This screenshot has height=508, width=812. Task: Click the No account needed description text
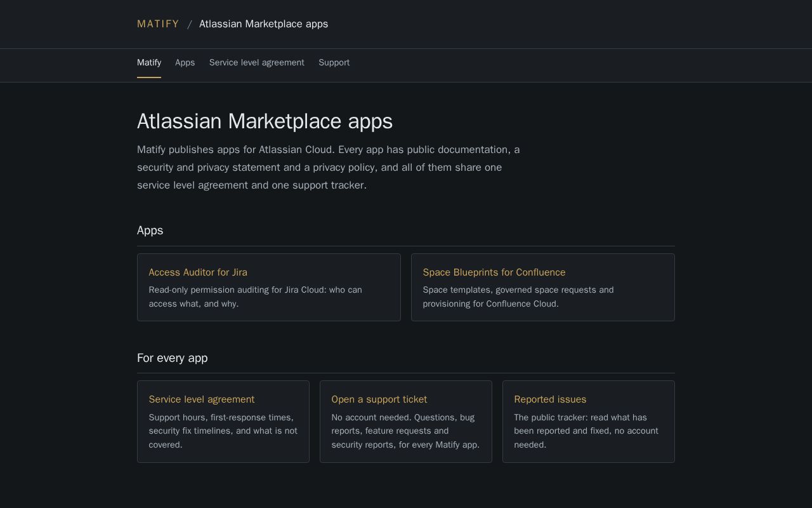(406, 431)
